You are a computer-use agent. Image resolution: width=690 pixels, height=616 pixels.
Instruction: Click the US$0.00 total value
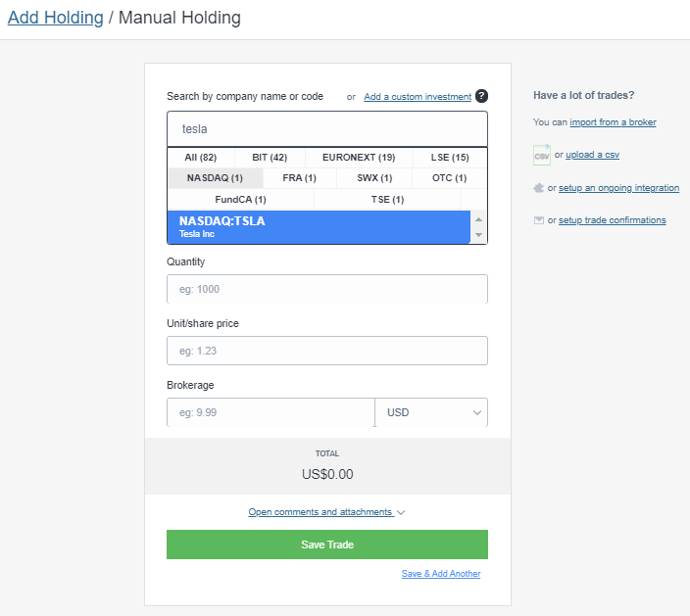click(x=327, y=474)
